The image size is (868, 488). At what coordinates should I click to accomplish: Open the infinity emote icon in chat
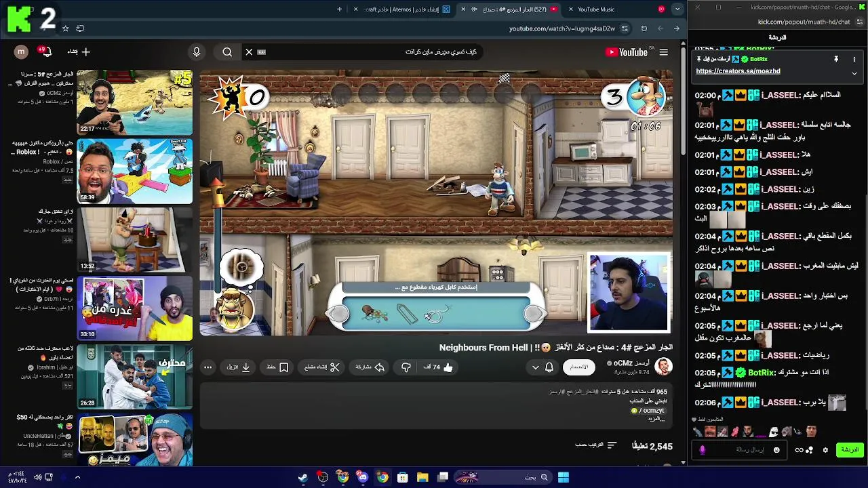[x=799, y=450]
